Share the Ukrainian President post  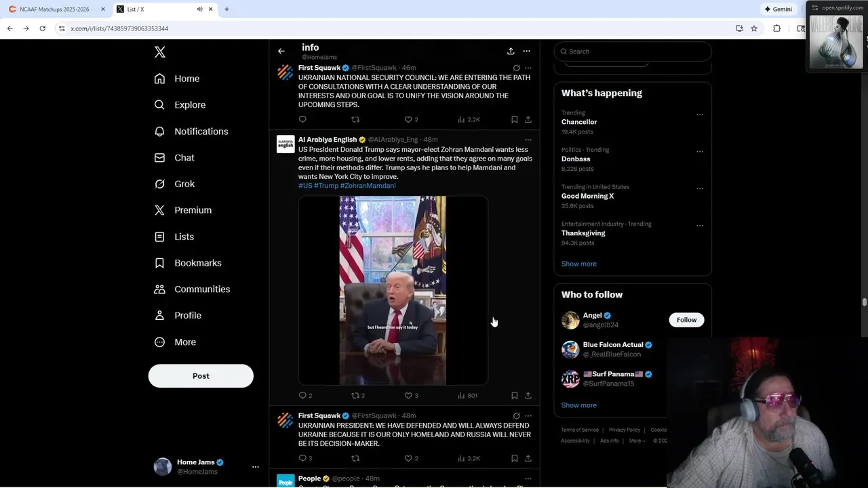(528, 458)
